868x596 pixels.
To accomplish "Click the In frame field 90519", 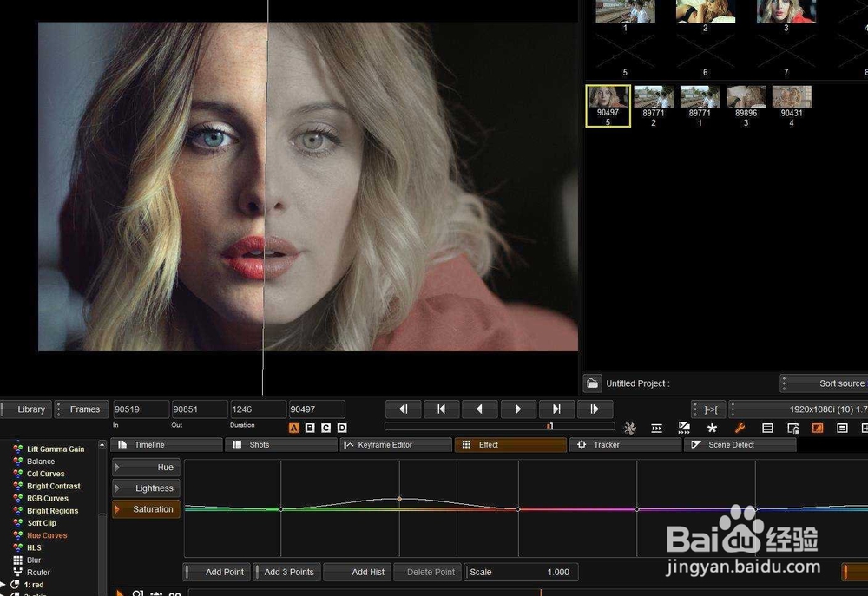I will pyautogui.click(x=141, y=409).
